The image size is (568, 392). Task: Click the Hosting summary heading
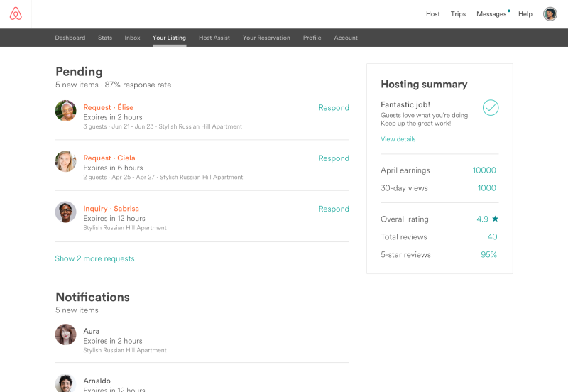pyautogui.click(x=424, y=85)
